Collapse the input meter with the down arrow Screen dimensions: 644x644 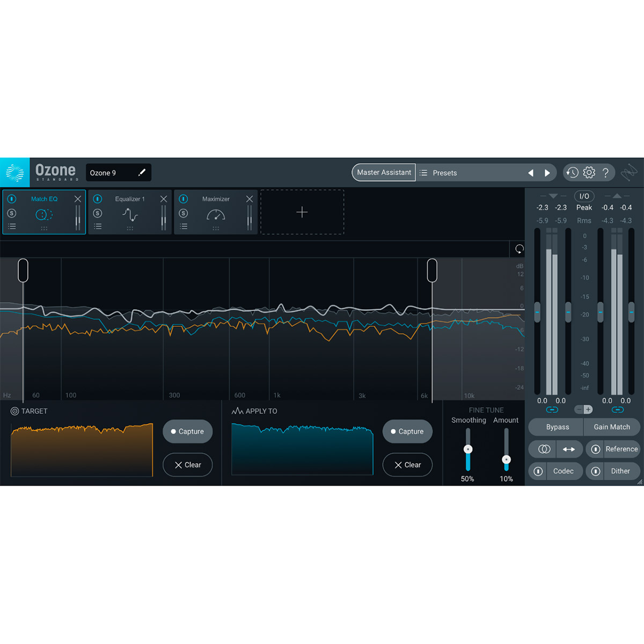(x=553, y=196)
